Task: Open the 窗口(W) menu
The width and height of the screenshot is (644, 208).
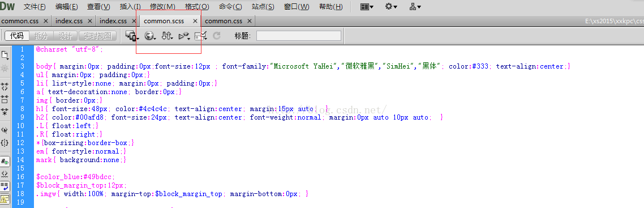Action: (297, 7)
